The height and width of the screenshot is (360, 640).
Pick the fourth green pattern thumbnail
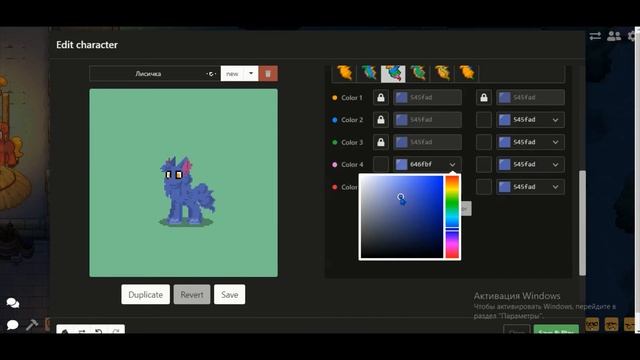pyautogui.click(x=418, y=73)
